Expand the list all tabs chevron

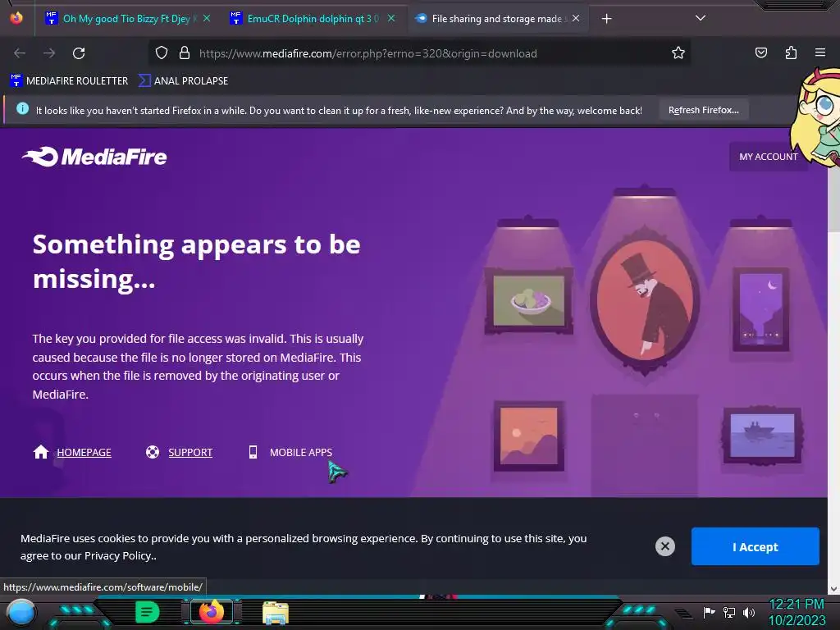701,18
